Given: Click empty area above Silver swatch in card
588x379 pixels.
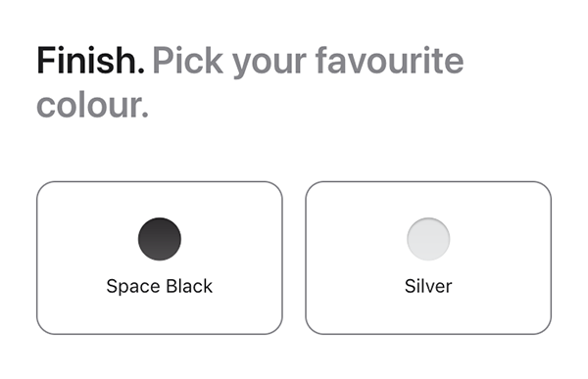Looking at the screenshot, I should pos(428,200).
